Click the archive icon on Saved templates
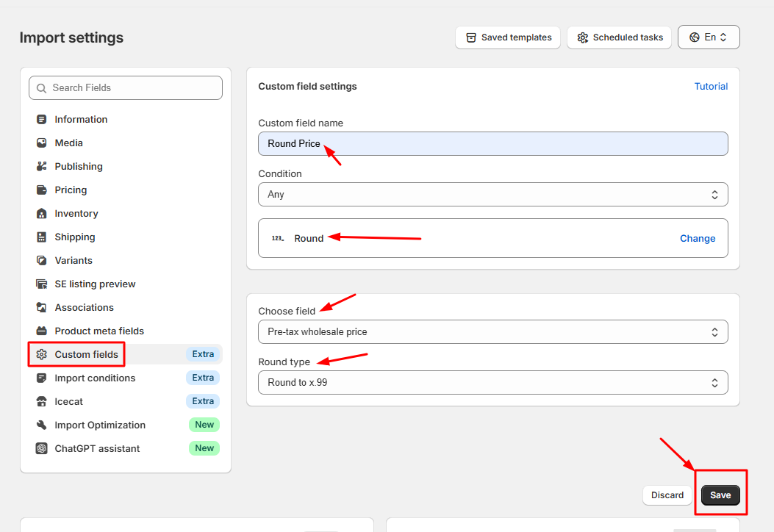 471,37
